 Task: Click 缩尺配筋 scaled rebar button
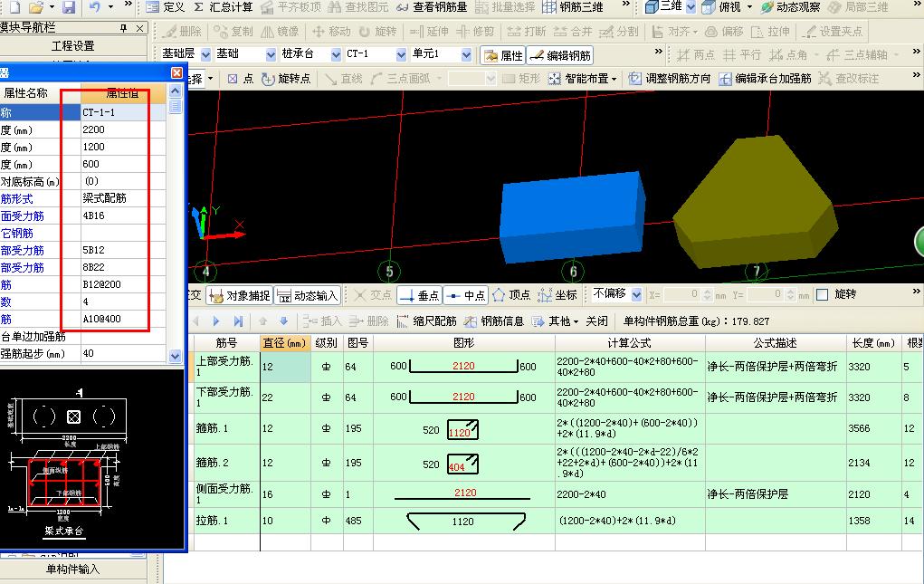click(x=426, y=321)
